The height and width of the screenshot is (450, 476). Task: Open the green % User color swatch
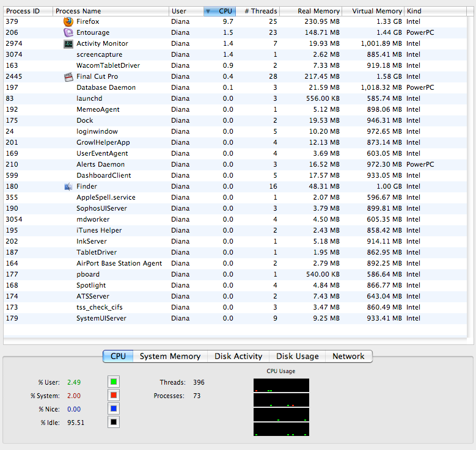coord(114,382)
